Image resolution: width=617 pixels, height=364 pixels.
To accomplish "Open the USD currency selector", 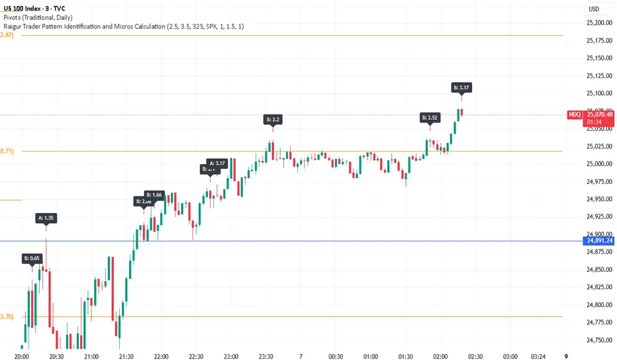I will point(593,9).
